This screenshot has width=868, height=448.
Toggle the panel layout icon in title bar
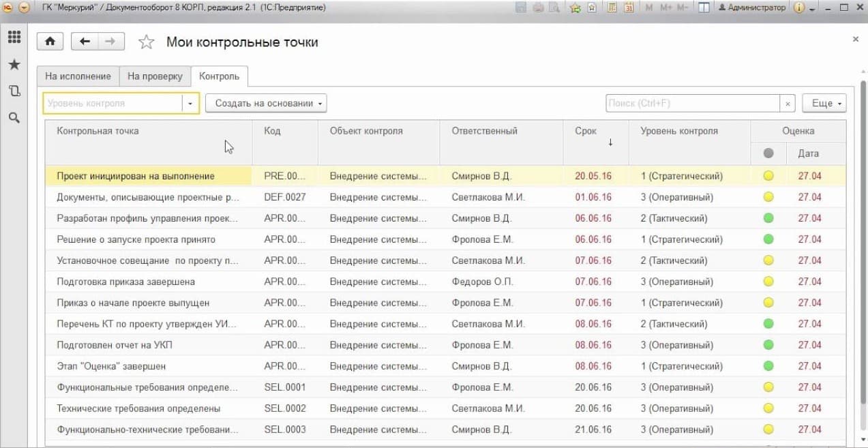[x=704, y=8]
